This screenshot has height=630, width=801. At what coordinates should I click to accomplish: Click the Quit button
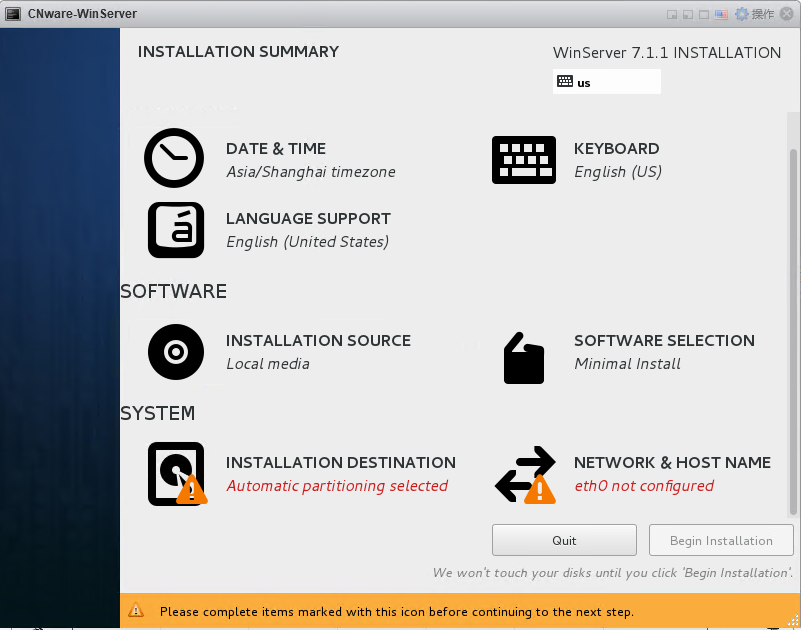[564, 540]
